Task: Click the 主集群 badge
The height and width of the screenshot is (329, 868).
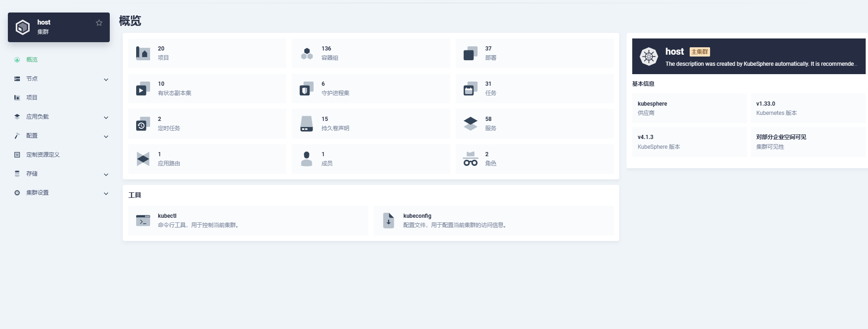Action: [700, 52]
